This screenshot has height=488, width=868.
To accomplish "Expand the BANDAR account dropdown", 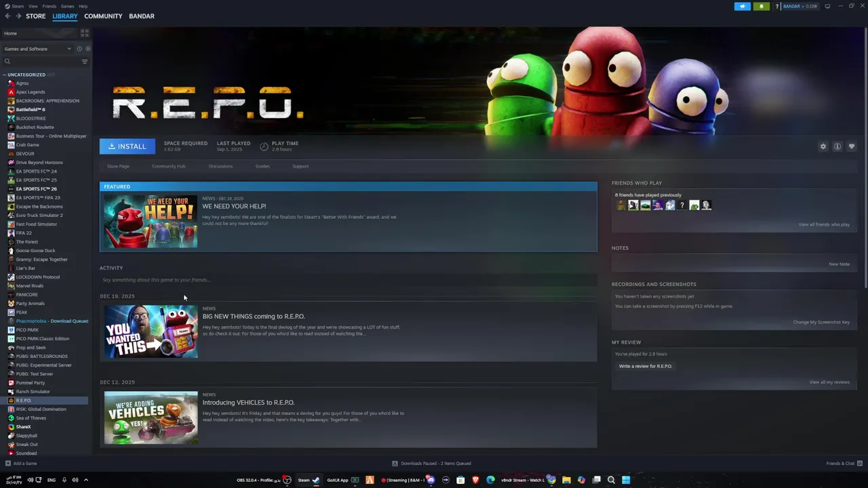I will point(800,6).
